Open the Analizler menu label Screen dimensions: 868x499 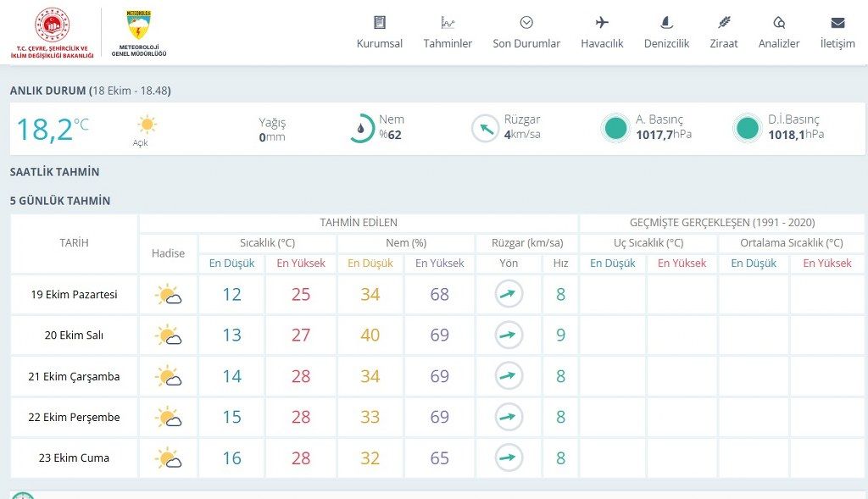pyautogui.click(x=779, y=44)
